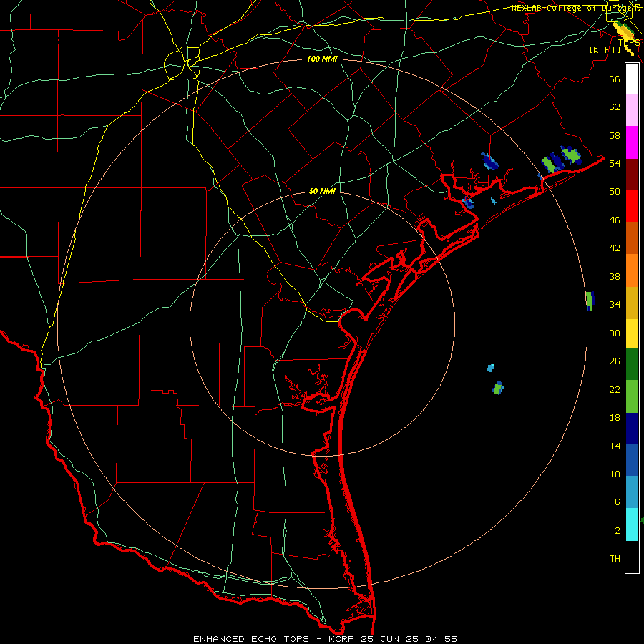The width and height of the screenshot is (644, 644).
Task: Select the gold swatch near 34
Action: point(632,302)
